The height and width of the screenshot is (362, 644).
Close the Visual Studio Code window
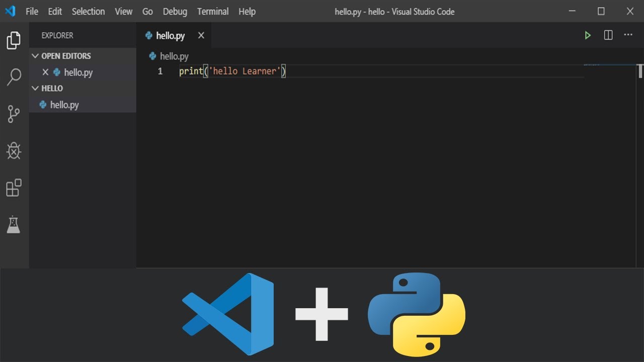tap(630, 11)
